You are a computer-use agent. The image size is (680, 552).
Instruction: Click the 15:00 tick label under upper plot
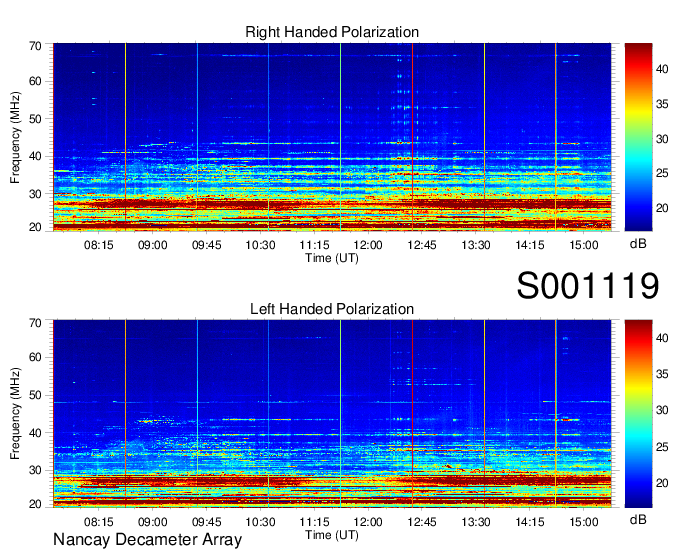tap(584, 245)
